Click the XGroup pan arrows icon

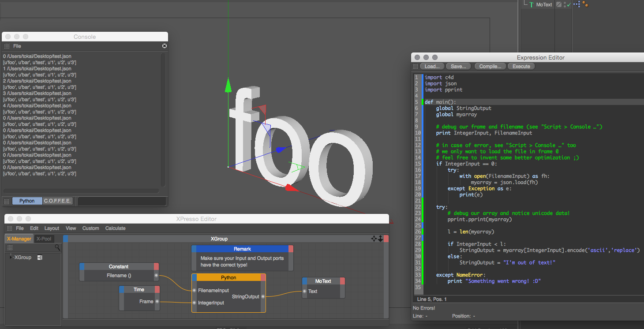coord(374,239)
